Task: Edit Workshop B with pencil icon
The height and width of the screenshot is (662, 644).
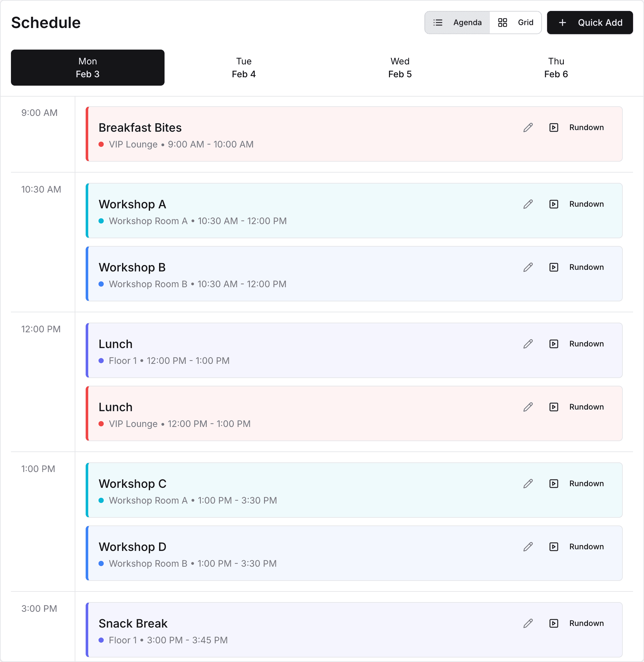Action: tap(528, 267)
